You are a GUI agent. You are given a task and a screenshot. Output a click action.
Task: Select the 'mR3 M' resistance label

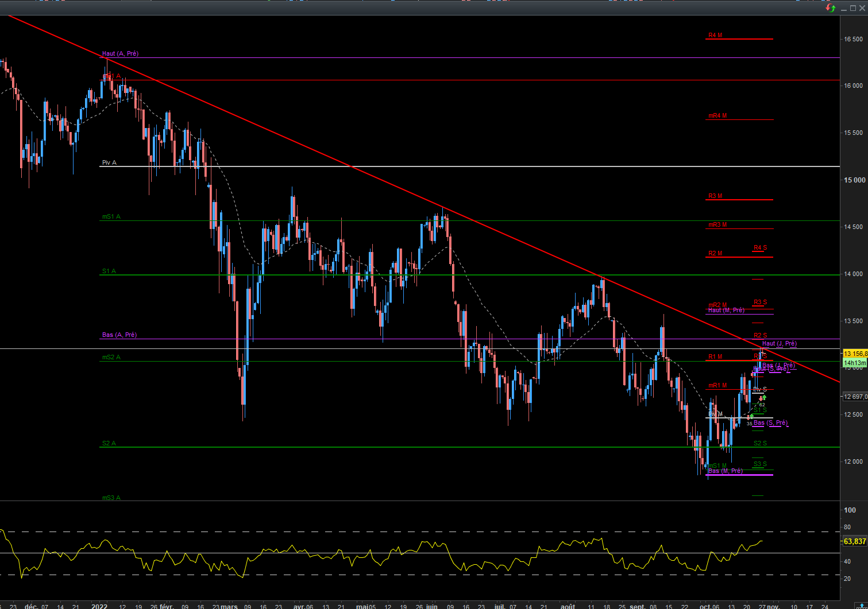[717, 224]
